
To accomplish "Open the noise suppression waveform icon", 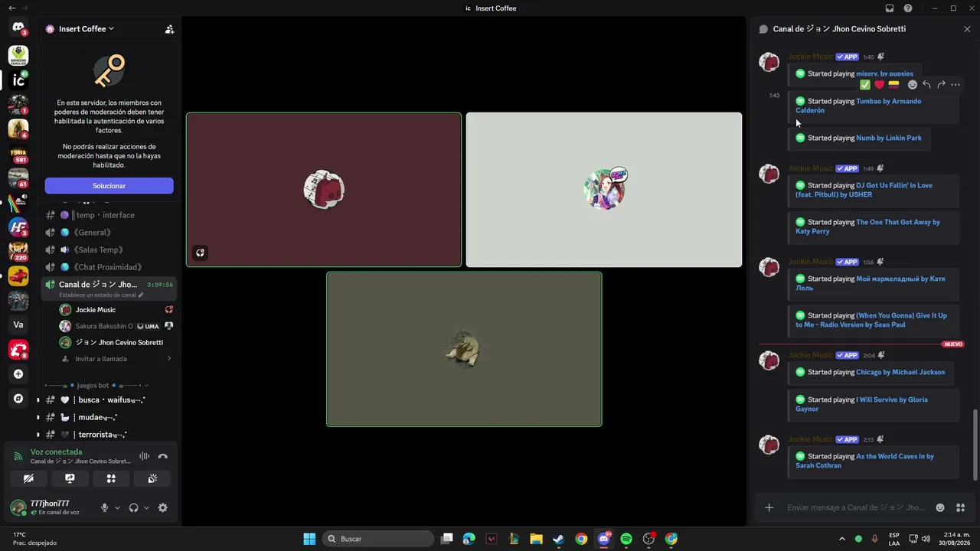I will click(x=144, y=456).
